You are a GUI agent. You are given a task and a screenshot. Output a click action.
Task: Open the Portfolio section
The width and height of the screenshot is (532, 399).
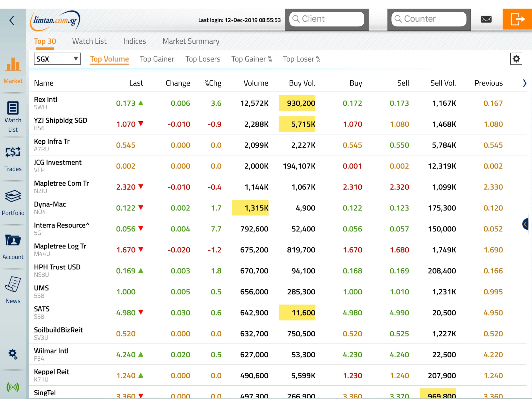click(x=13, y=203)
